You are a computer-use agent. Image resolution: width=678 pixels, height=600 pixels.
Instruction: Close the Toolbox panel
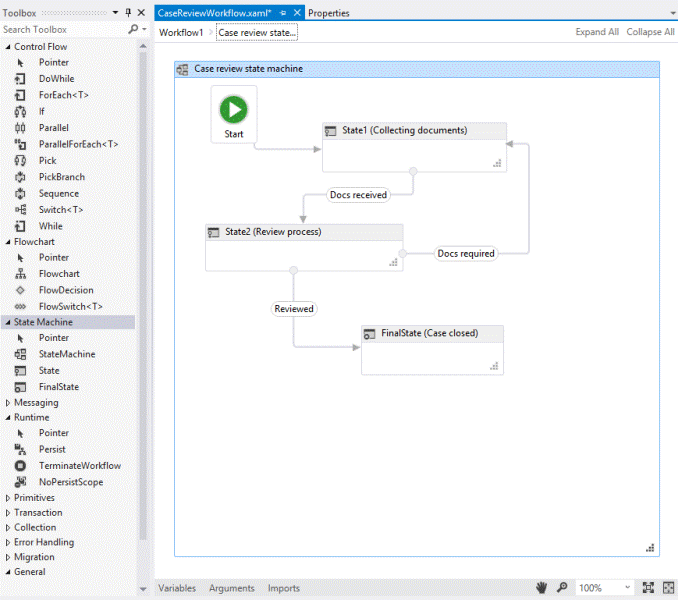(x=141, y=13)
